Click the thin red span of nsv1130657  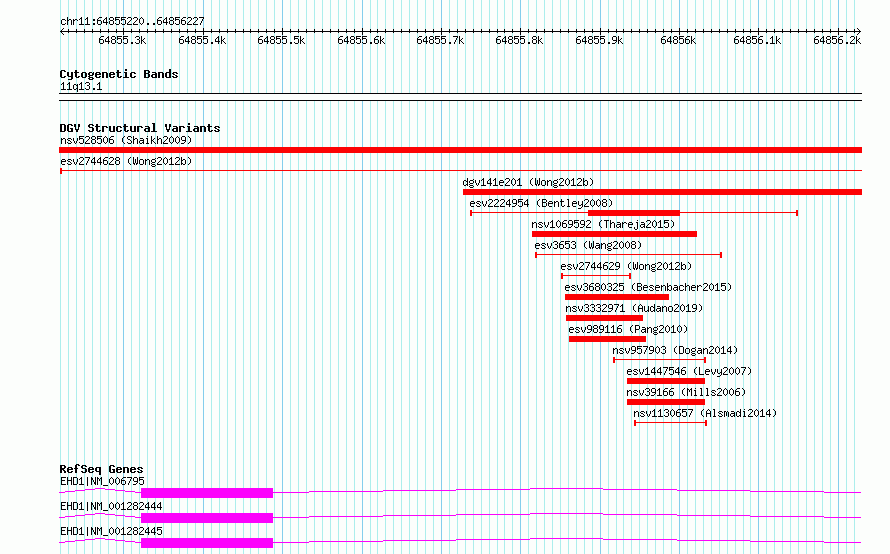tap(670, 423)
